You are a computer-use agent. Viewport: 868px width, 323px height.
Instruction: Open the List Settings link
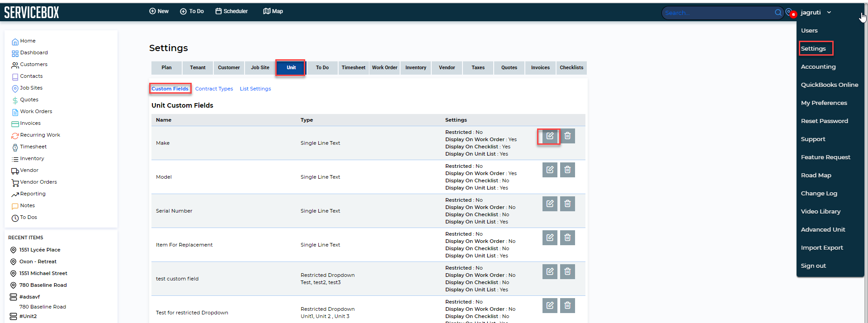point(255,89)
